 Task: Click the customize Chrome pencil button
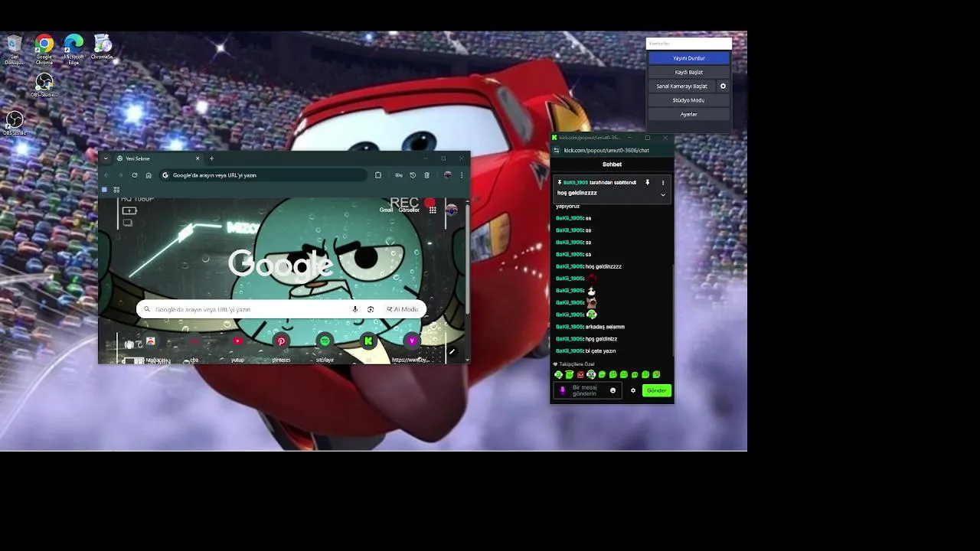(452, 352)
